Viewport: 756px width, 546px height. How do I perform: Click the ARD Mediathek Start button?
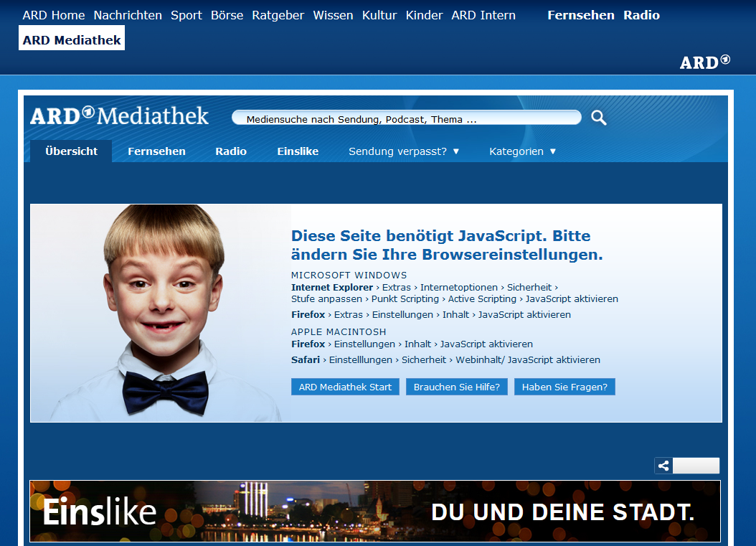[x=345, y=387]
